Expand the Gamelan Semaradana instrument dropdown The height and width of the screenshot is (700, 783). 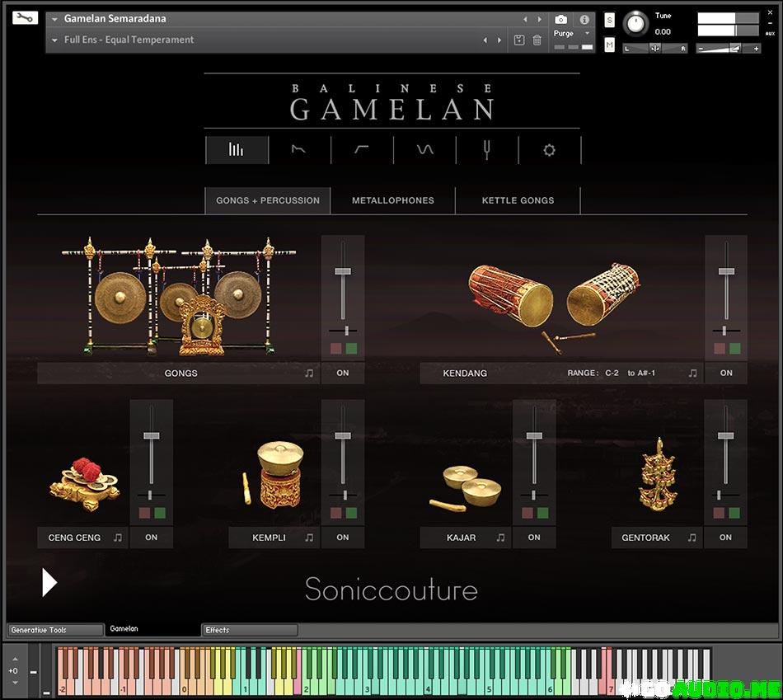click(55, 19)
